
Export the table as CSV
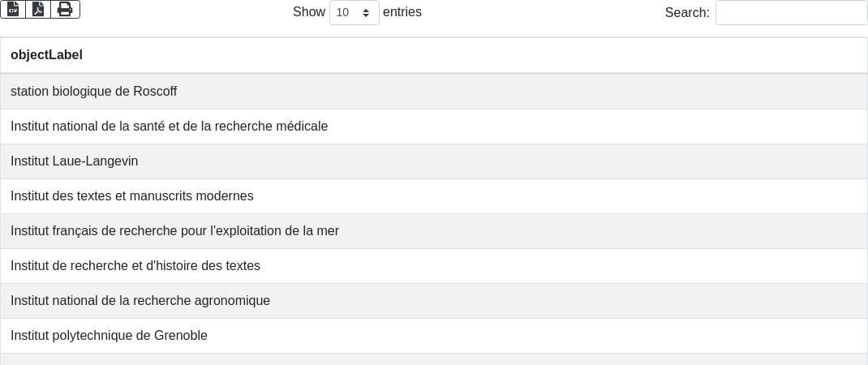click(x=13, y=9)
